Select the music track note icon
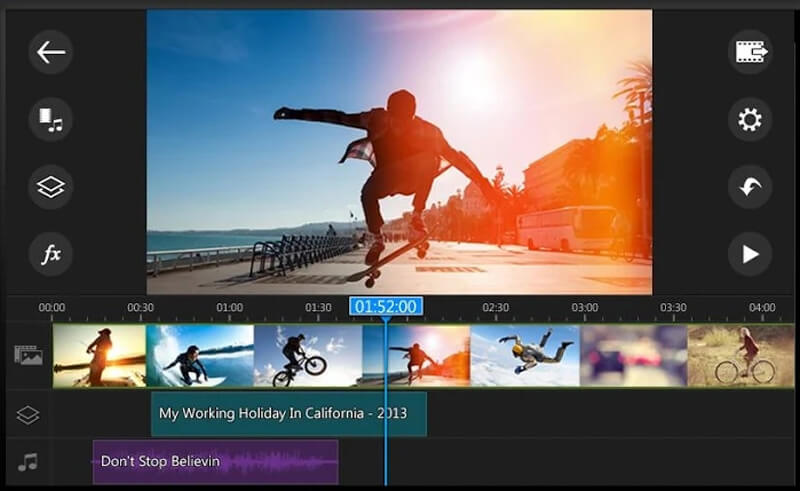Screen dimensions: 800x491 click(x=28, y=462)
